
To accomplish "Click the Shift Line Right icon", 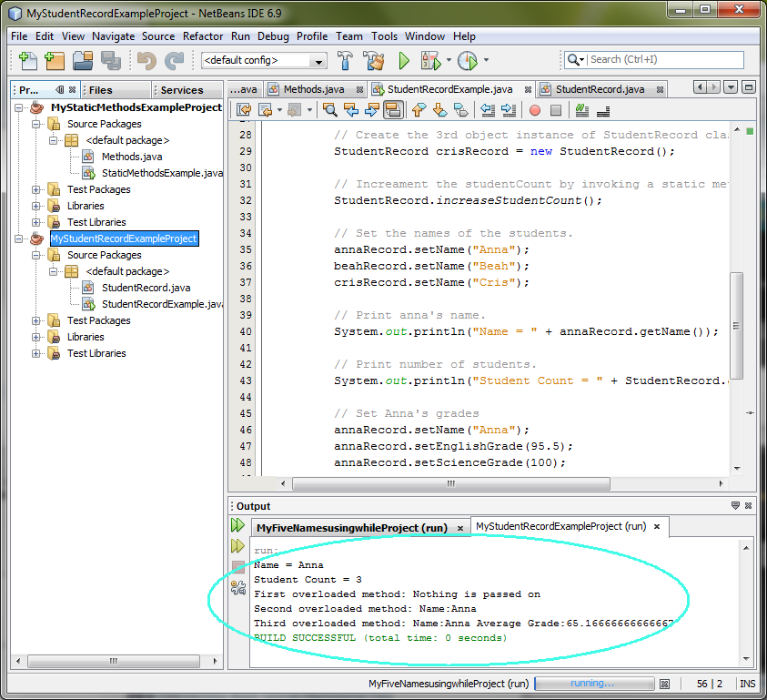I will point(509,110).
